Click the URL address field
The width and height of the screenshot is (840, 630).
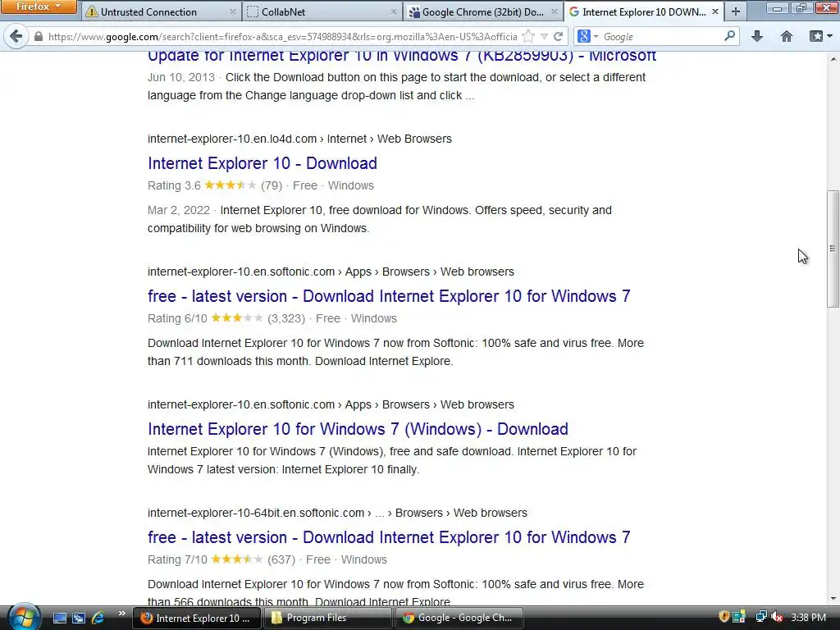282,36
